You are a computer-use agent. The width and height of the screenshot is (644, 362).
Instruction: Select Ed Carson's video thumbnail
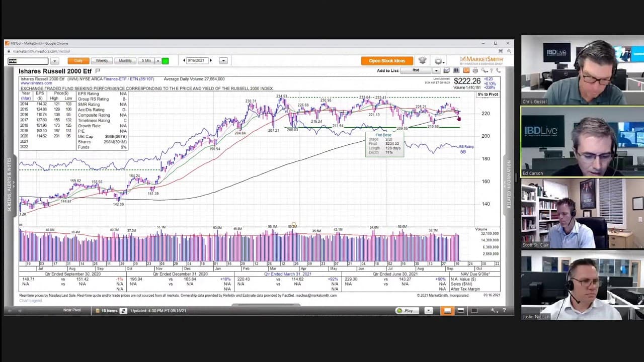pos(583,142)
